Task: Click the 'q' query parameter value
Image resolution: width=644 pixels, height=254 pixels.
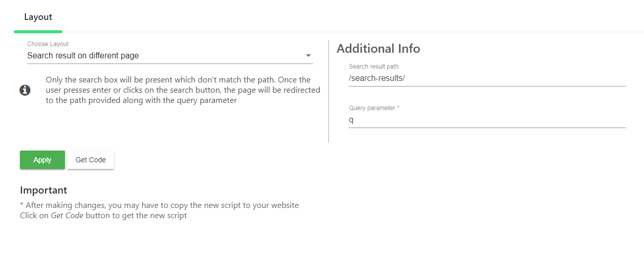Action: tap(351, 120)
